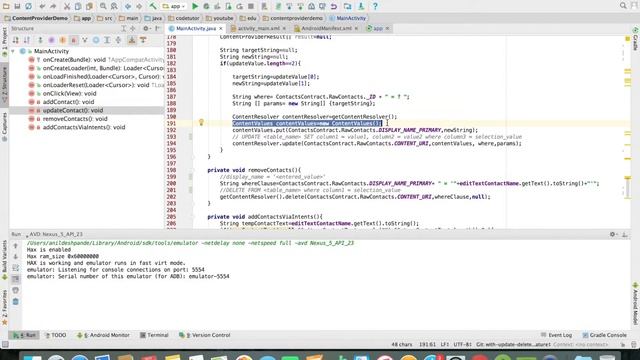Screen dimensions: 640x360
Task: Open the Android Monitor tool window tab
Action: pos(103,335)
